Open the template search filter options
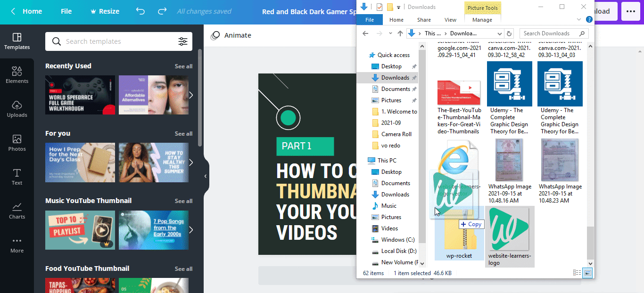The height and width of the screenshot is (293, 644). (183, 41)
